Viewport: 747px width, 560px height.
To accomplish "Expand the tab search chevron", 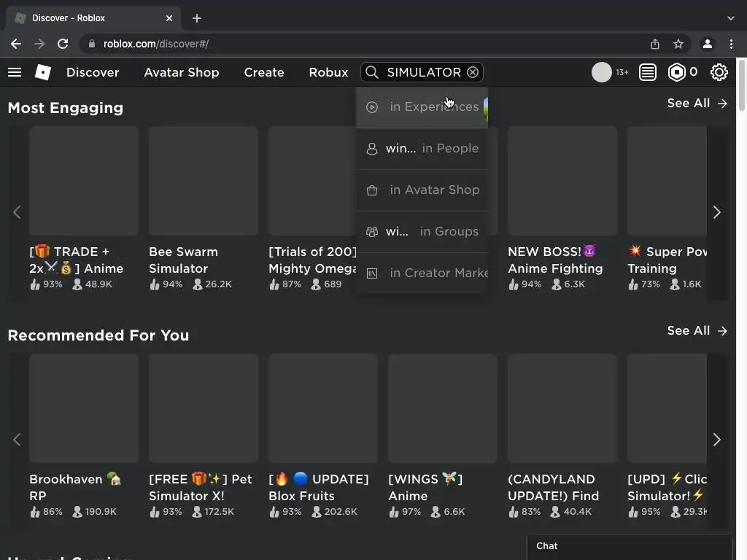I will click(731, 18).
